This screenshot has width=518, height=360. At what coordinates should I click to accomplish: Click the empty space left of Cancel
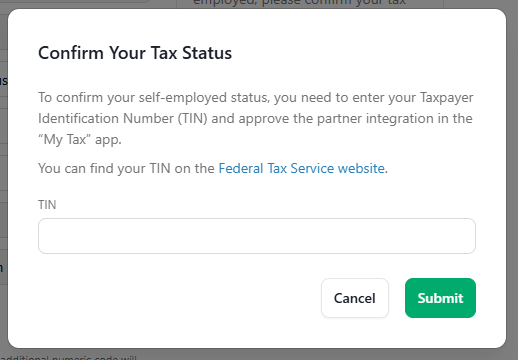[180, 298]
